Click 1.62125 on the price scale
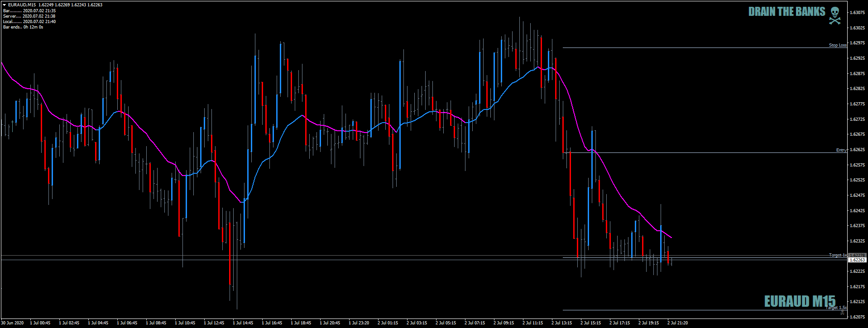The height and width of the screenshot is (328, 868). click(x=858, y=302)
